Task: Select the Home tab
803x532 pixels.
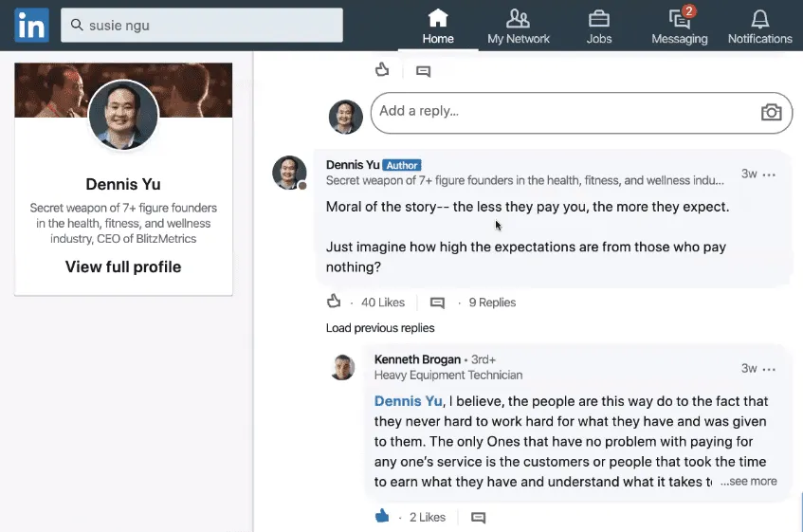Action: (x=437, y=27)
